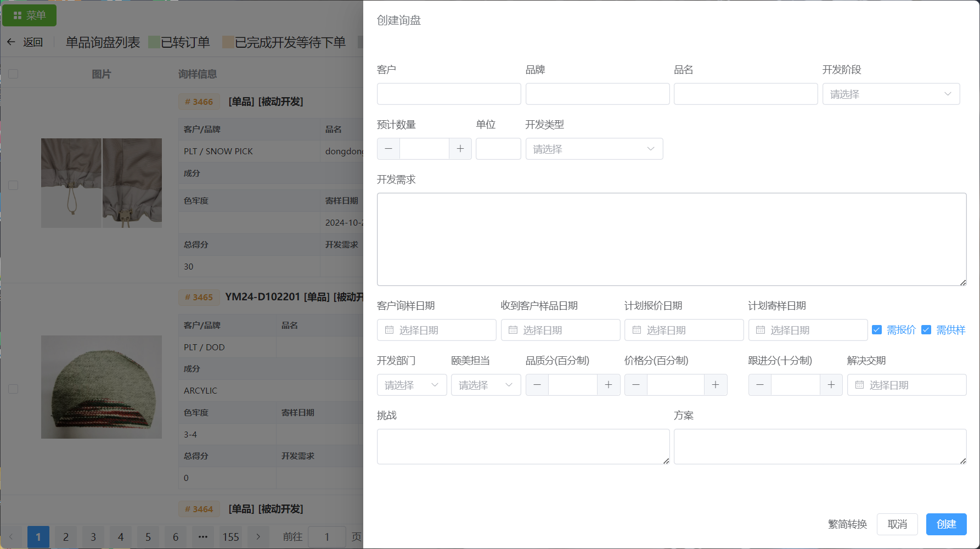980x549 pixels.
Task: Open the 开发类型 dropdown
Action: 594,149
